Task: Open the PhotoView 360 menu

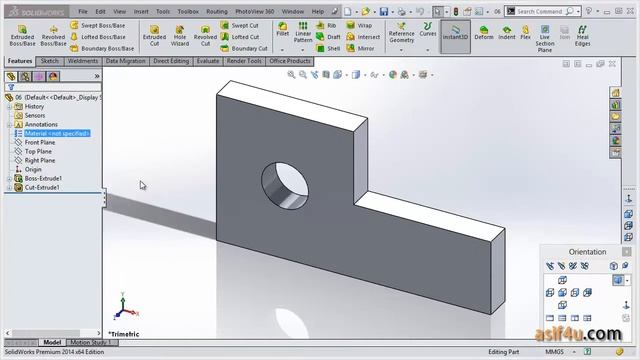Action: (x=255, y=11)
